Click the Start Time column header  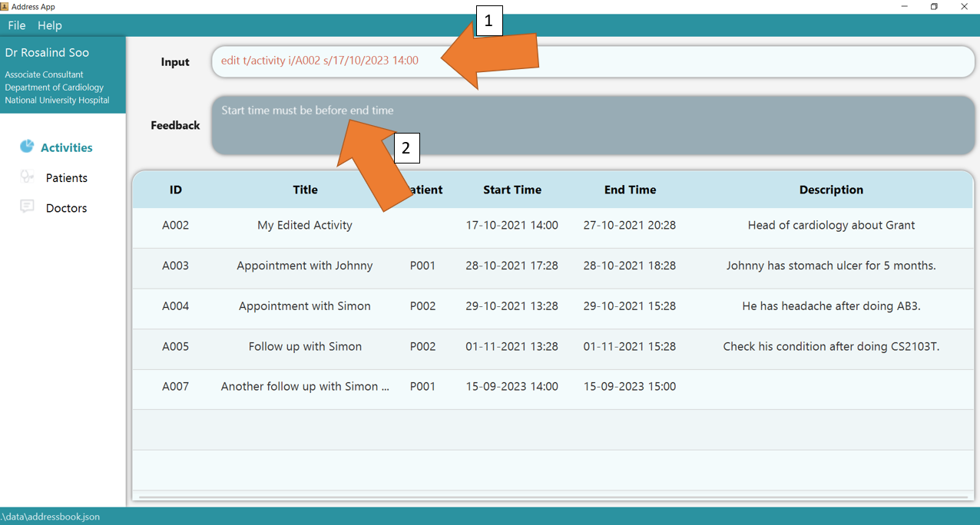coord(512,190)
